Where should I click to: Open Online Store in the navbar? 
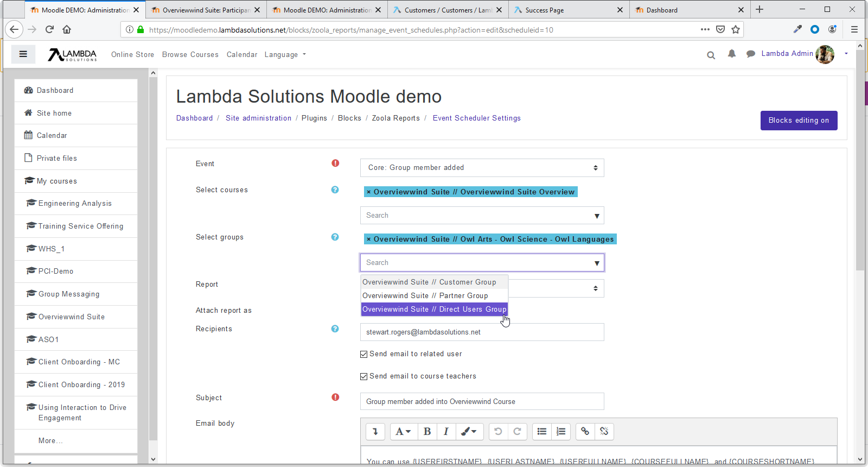coord(133,54)
